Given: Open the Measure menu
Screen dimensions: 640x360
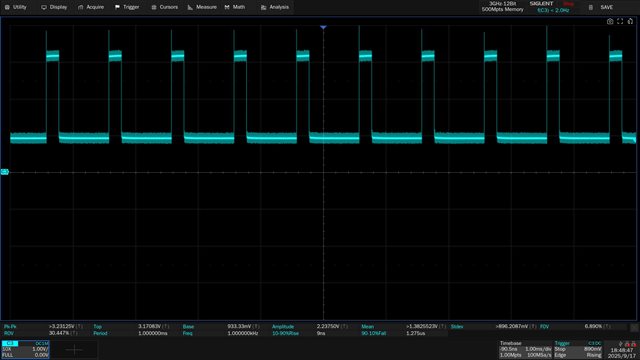Looking at the screenshot, I should (202, 7).
